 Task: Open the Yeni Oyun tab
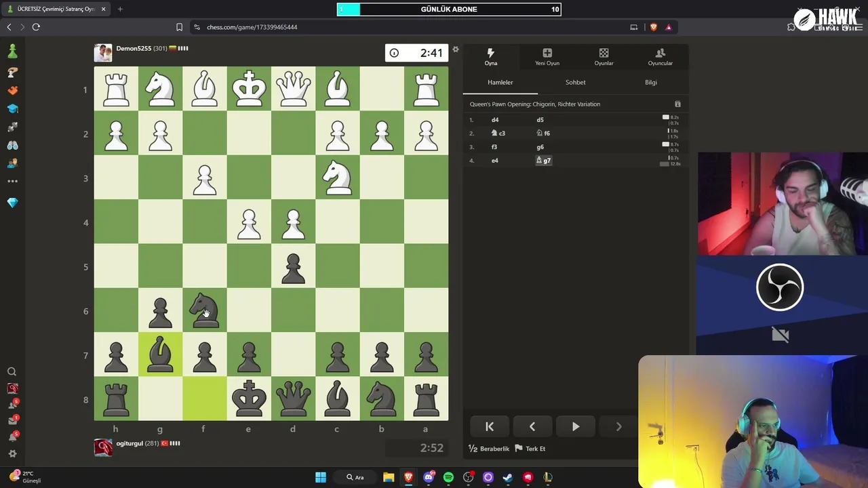point(547,57)
